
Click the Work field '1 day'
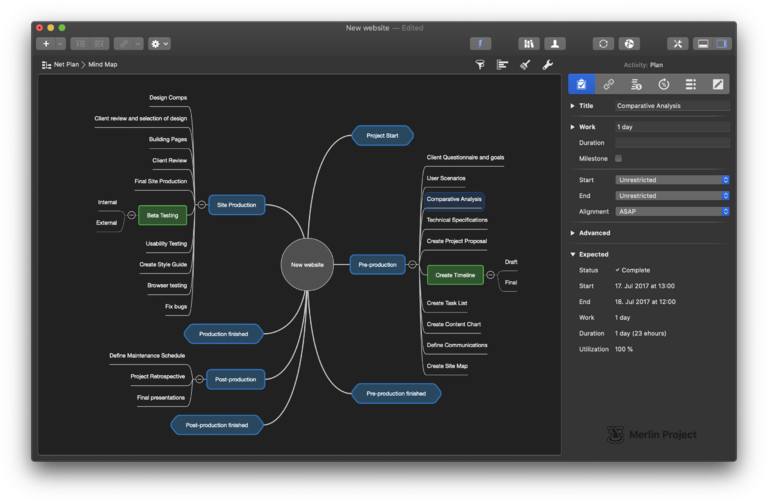[672, 127]
